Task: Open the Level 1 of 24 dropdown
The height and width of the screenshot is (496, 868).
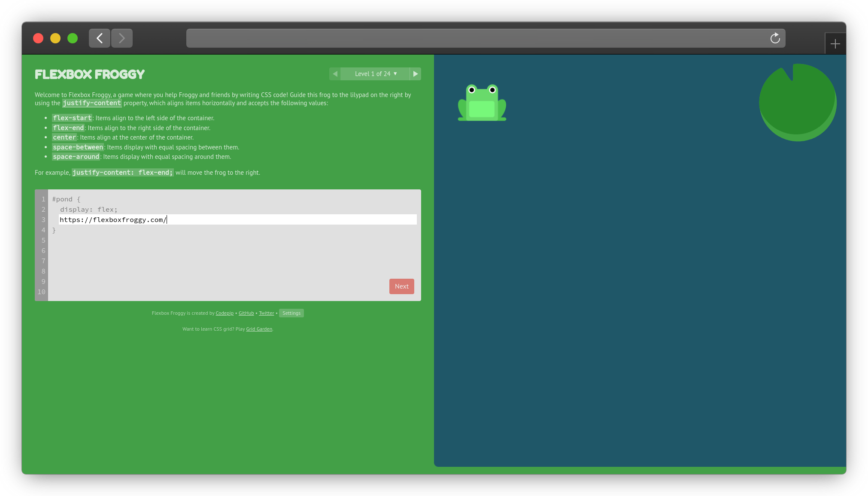Action: (375, 74)
